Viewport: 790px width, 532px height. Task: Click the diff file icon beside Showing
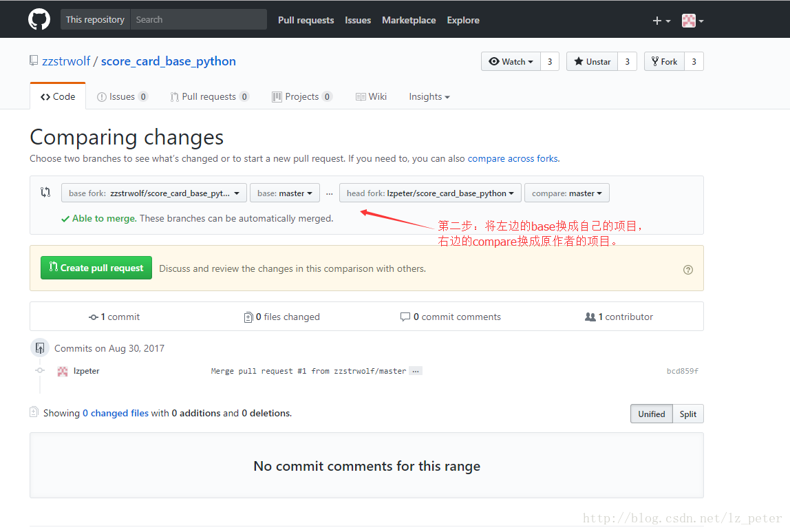[34, 412]
